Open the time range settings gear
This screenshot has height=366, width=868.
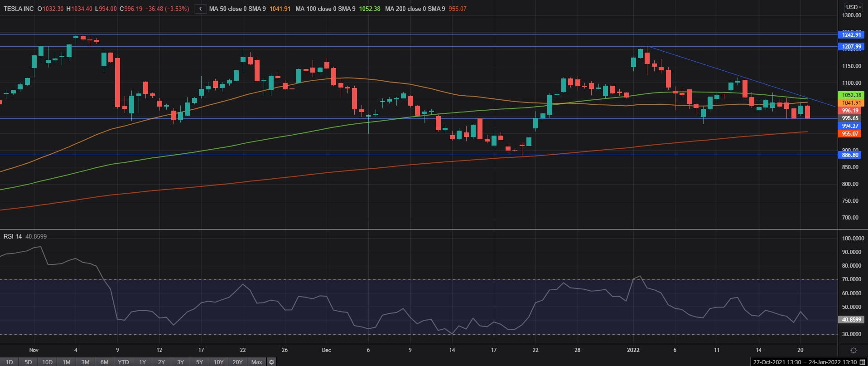271,362
